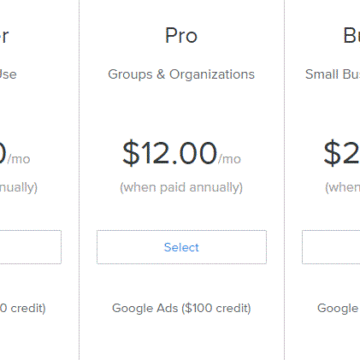Click the cut-off "nually)" text in left column
Image resolution: width=360 pixels, height=360 pixels.
coord(19,188)
